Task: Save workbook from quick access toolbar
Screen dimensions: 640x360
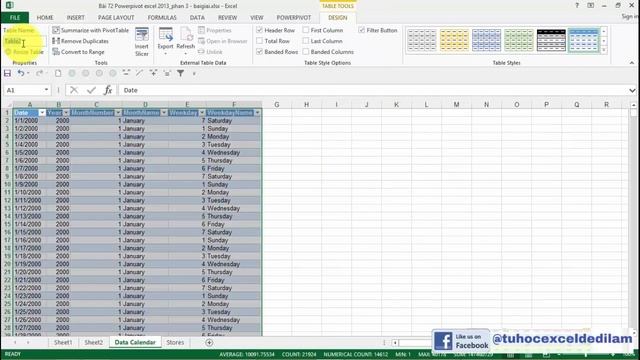Action: [7, 73]
